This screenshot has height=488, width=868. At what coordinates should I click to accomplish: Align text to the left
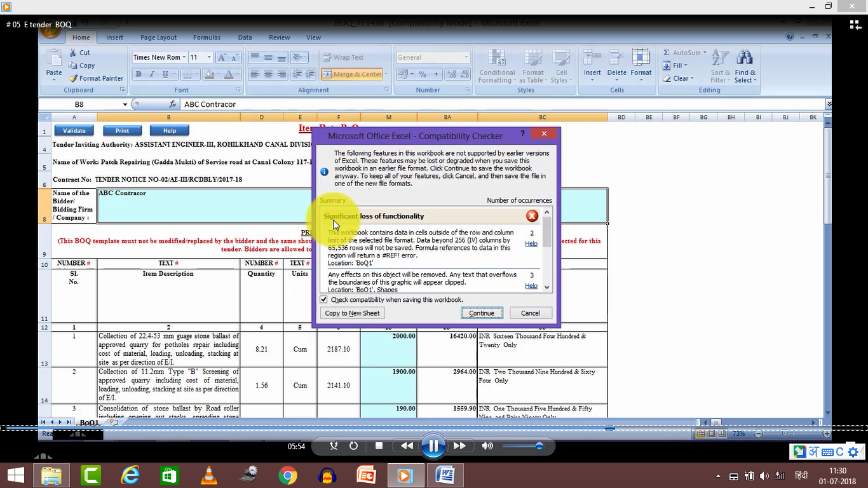click(x=255, y=74)
